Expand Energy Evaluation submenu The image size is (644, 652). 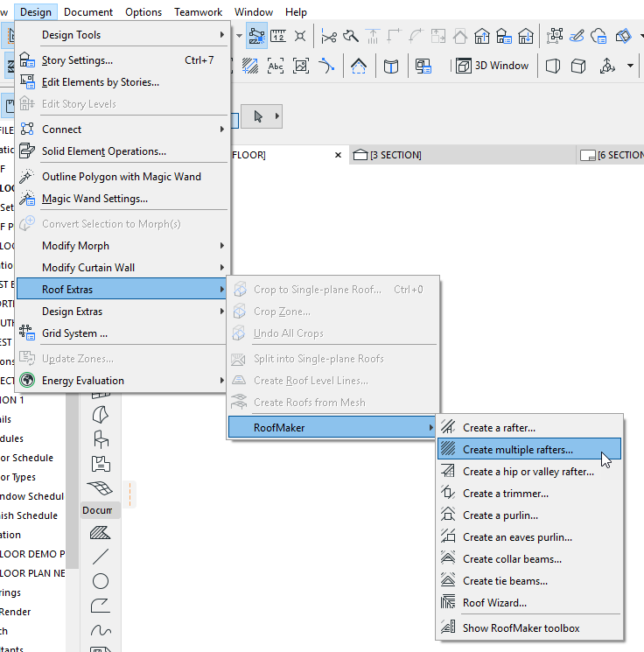click(x=122, y=381)
